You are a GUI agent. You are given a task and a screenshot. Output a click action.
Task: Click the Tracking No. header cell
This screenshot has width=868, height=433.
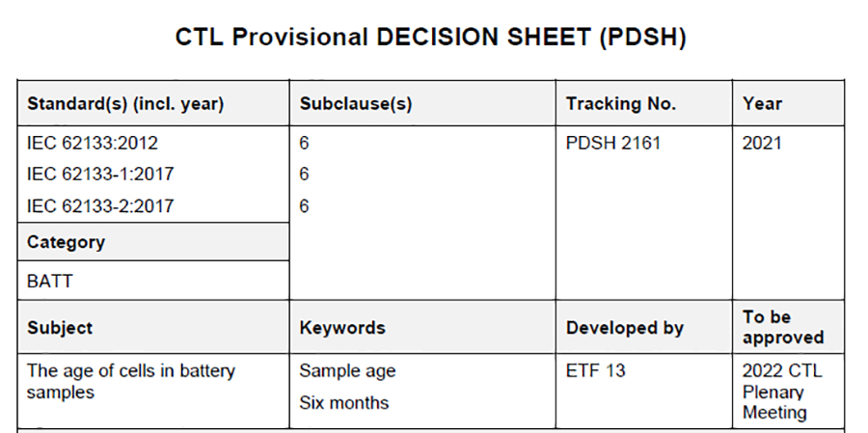pos(621,104)
